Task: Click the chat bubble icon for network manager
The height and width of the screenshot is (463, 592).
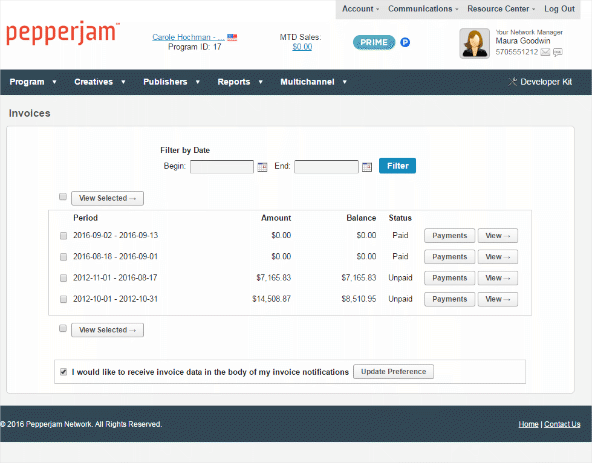Action: tap(558, 52)
